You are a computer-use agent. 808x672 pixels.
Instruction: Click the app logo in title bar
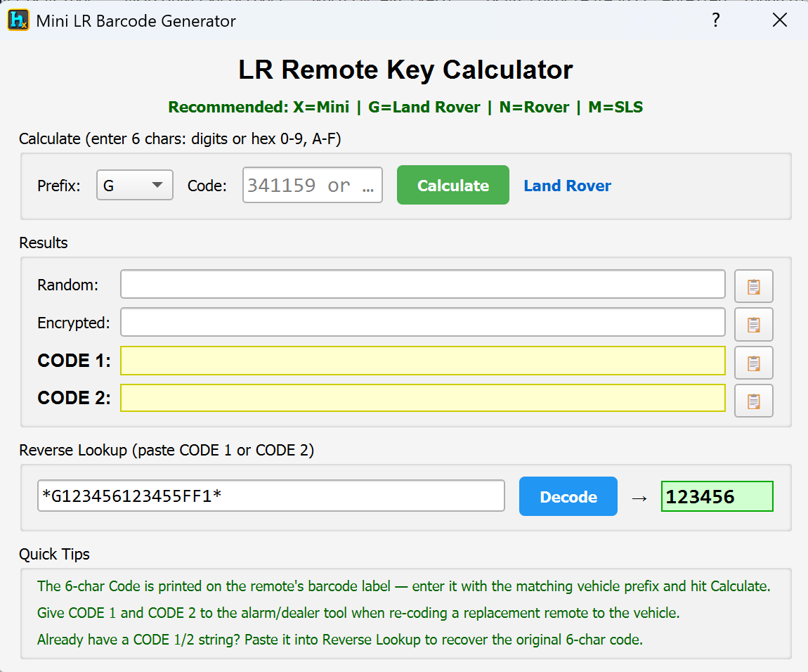[x=18, y=20]
